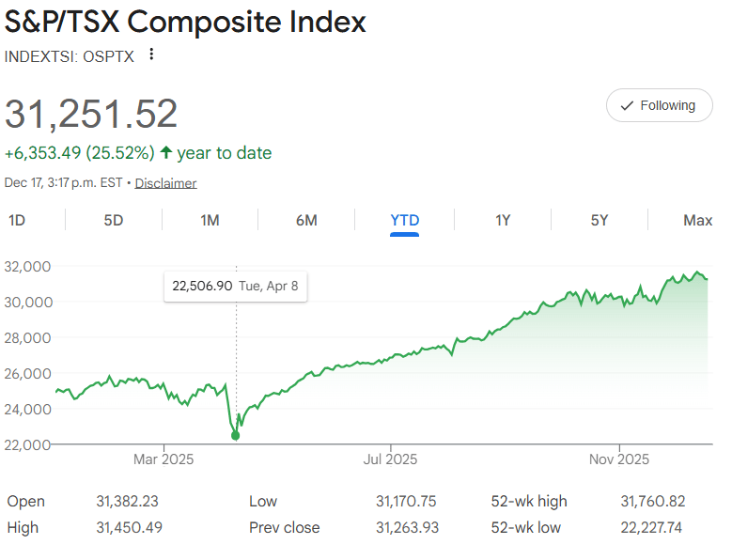The width and height of the screenshot is (732, 560).
Task: Click the checkmark icon in Following button
Action: point(627,106)
